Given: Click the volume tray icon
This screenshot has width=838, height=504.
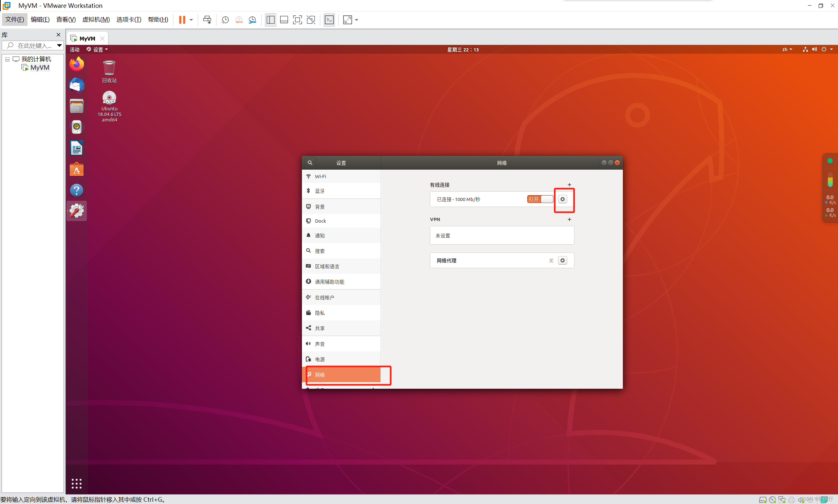Looking at the screenshot, I should tap(814, 49).
